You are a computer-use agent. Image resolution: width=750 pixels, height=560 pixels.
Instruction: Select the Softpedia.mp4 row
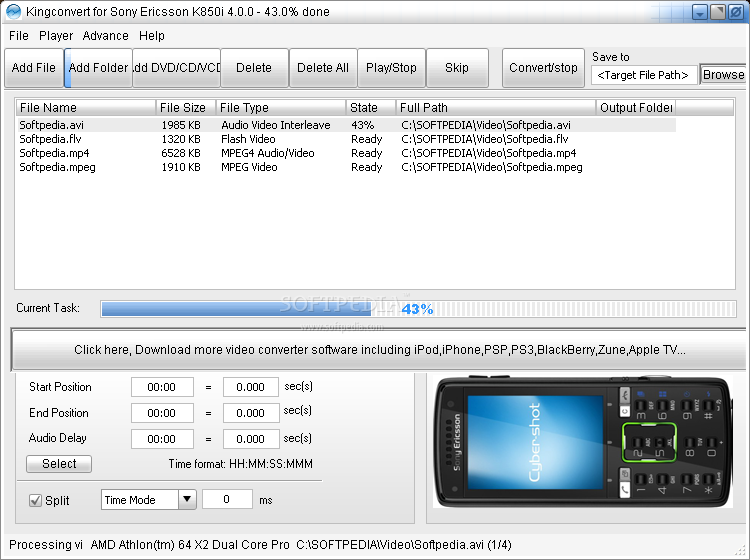[346, 153]
